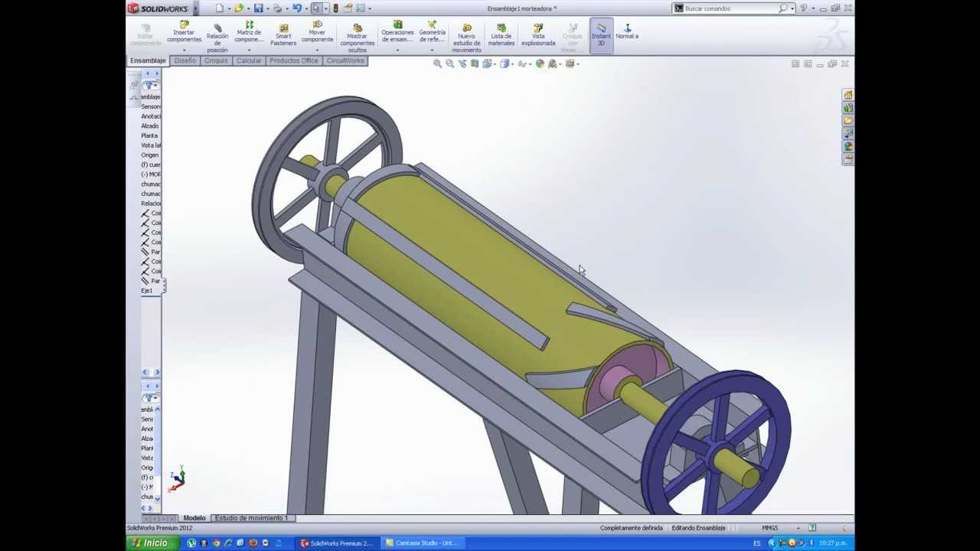Click the Smart Fasteners tool
Image resolution: width=980 pixels, height=551 pixels.
coord(283,34)
